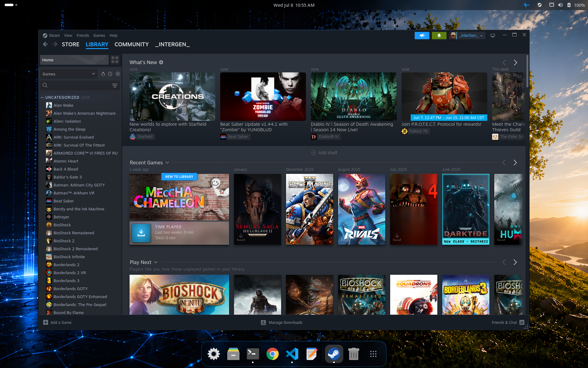
Task: Click the Manage Downloads icon
Action: [263, 322]
